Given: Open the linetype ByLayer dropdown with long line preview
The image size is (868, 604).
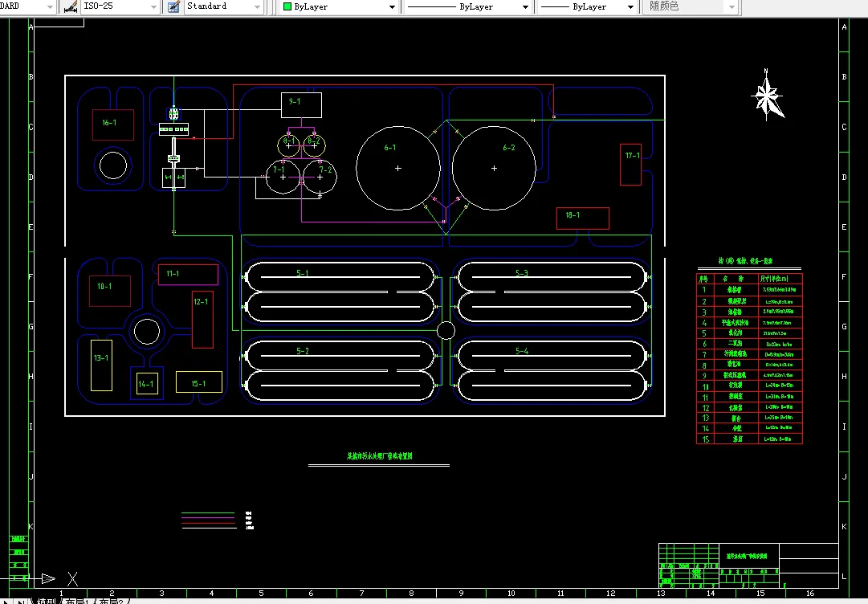Looking at the screenshot, I should click(525, 6).
